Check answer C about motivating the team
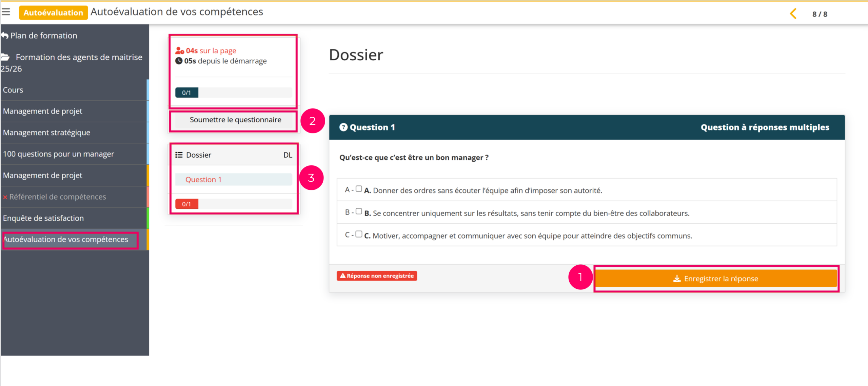868x386 pixels. click(359, 234)
